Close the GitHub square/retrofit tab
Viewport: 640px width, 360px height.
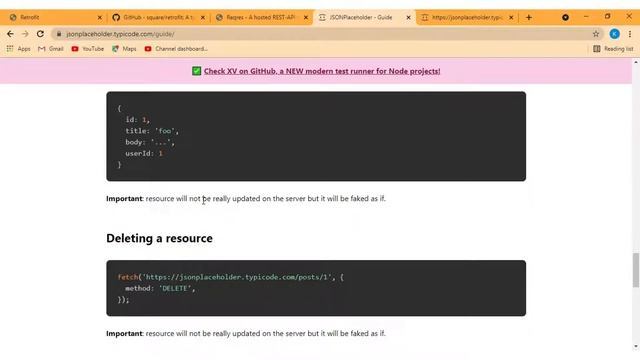(203, 18)
